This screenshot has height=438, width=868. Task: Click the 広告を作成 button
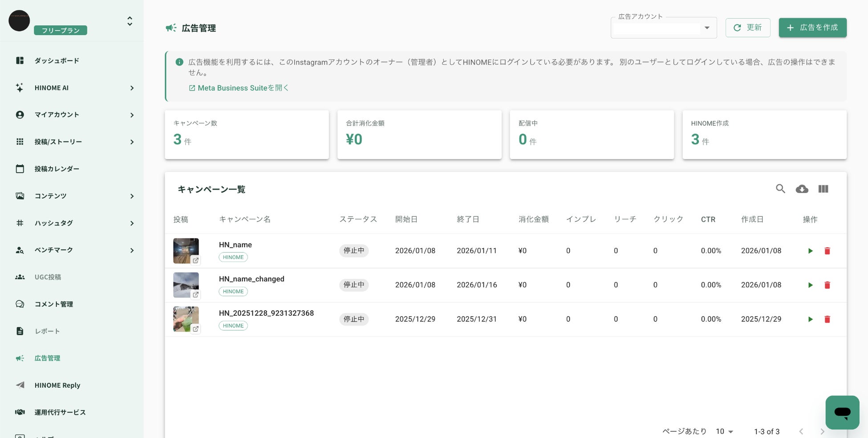coord(812,28)
